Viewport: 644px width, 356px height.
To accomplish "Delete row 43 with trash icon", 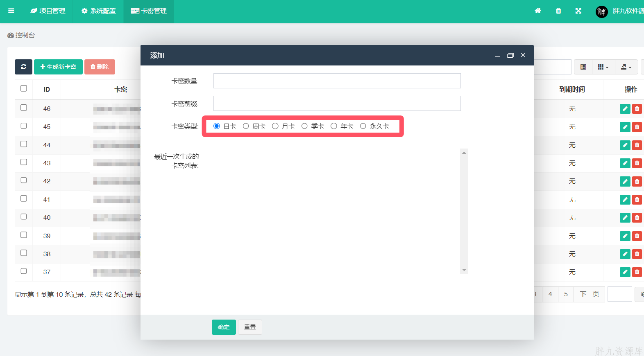I will tap(637, 163).
